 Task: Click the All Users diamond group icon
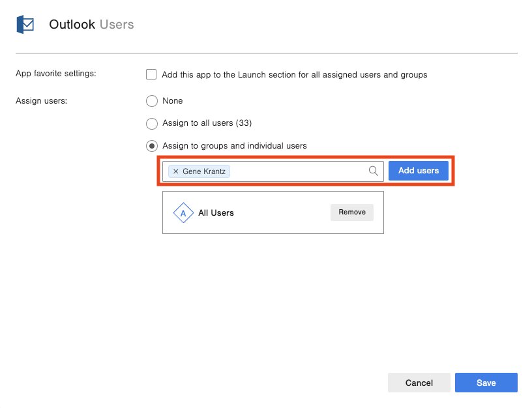(x=183, y=213)
